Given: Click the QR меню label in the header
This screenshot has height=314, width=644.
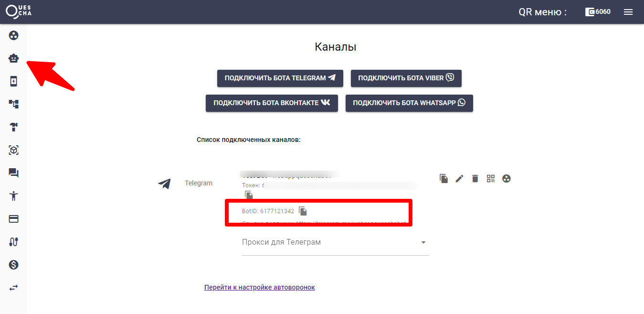Looking at the screenshot, I should (x=542, y=11).
